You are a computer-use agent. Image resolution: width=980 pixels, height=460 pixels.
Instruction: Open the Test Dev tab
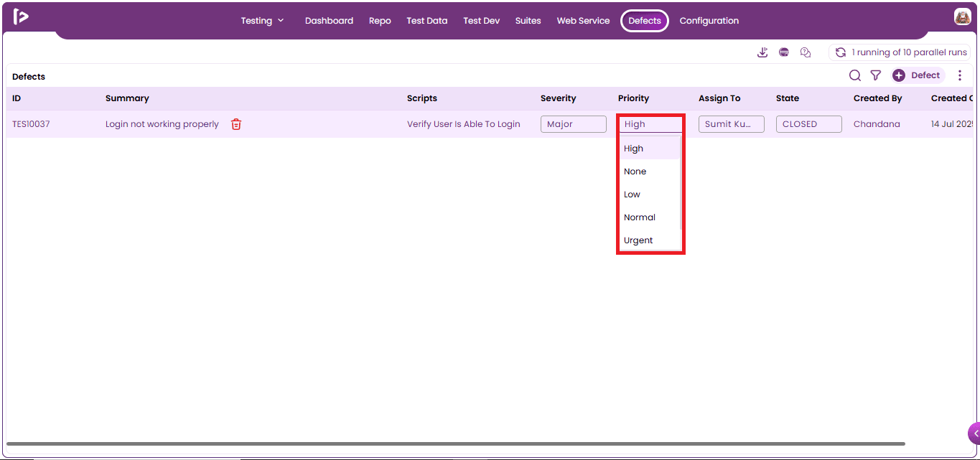pos(482,21)
